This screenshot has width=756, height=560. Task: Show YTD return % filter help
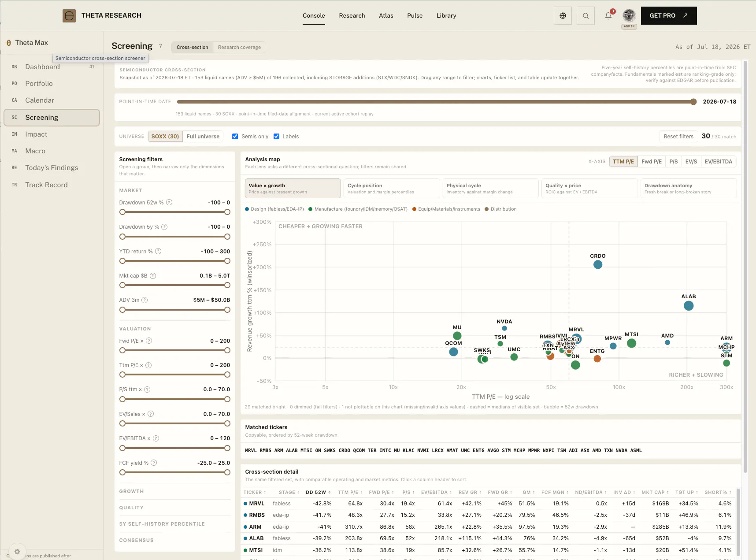(x=158, y=252)
